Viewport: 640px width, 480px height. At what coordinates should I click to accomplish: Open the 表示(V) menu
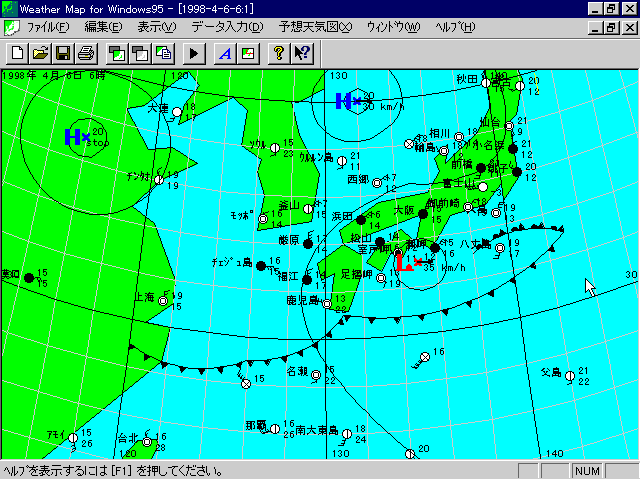156,27
